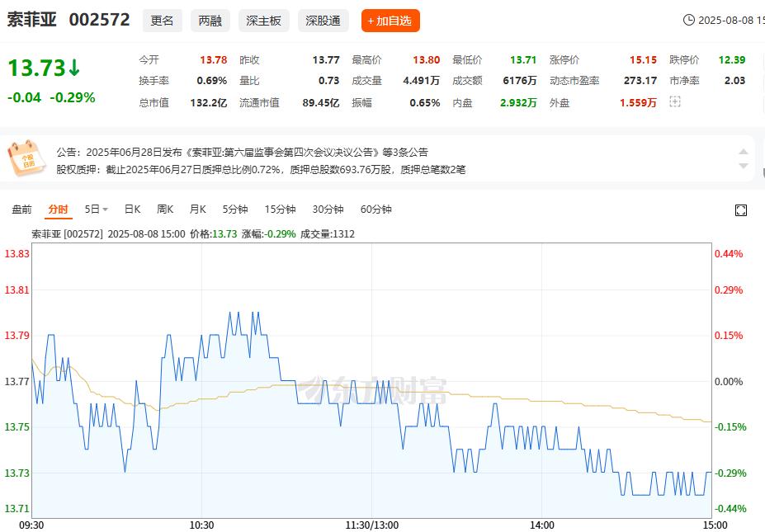Switch to the 30分钟 tab

tap(328, 210)
